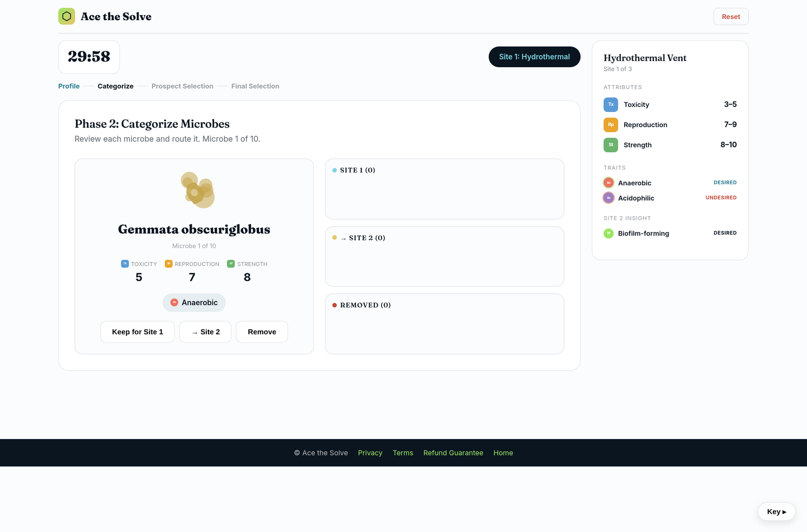Click the Reproduction range value 7–9

[730, 124]
